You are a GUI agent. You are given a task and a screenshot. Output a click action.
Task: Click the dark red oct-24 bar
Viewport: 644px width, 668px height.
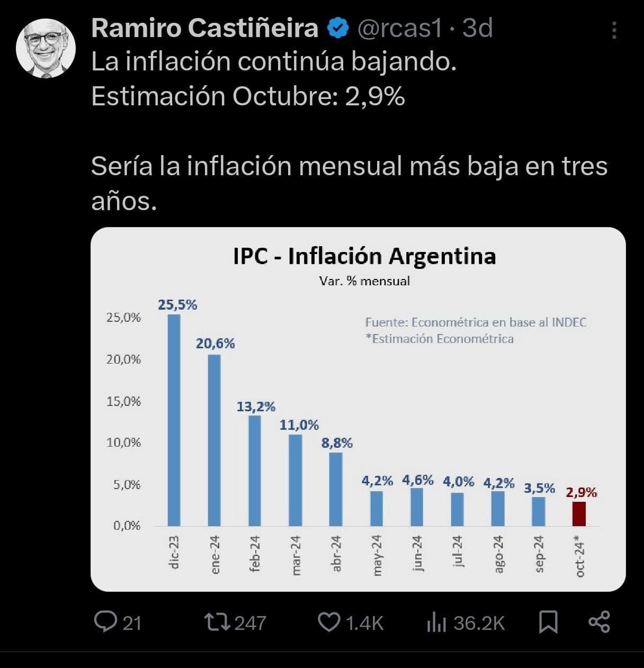579,513
